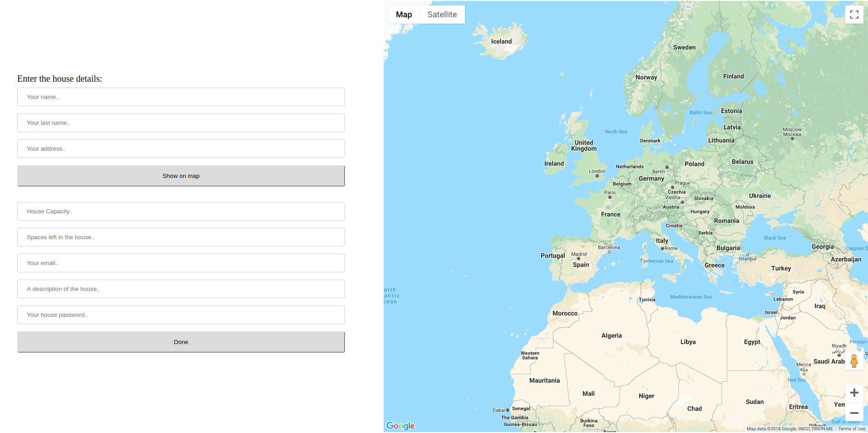Screen dimensions: 868x433
Task: Click the Done button
Action: point(181,342)
